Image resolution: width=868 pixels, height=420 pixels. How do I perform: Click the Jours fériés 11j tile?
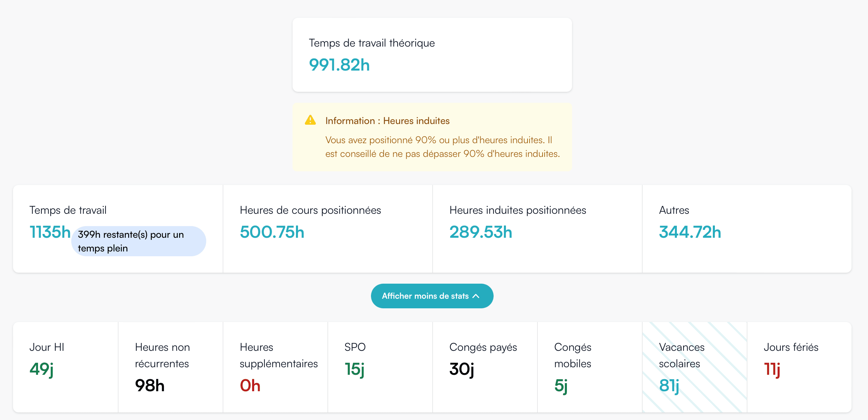coord(799,367)
